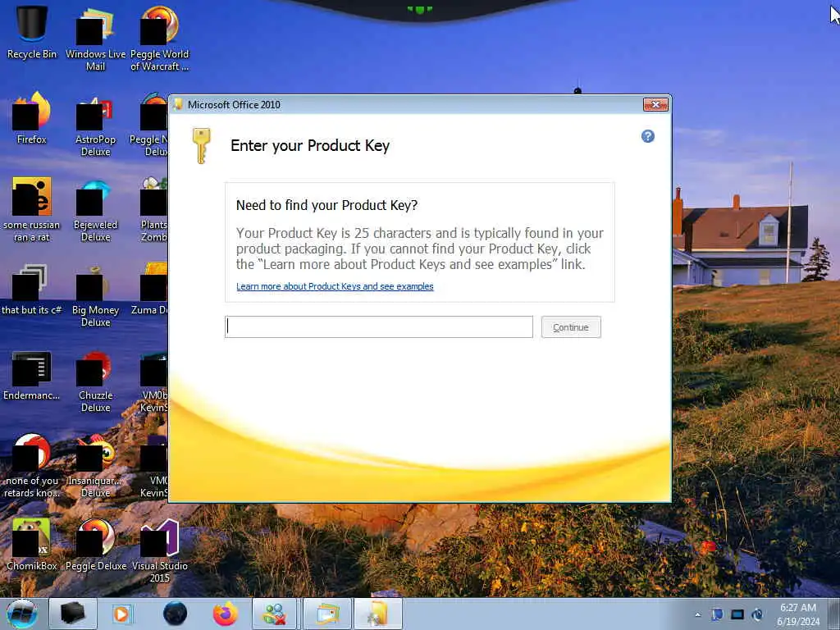Click the Zuma Deluxe desktop icon
The width and height of the screenshot is (840, 630).
pos(150,290)
